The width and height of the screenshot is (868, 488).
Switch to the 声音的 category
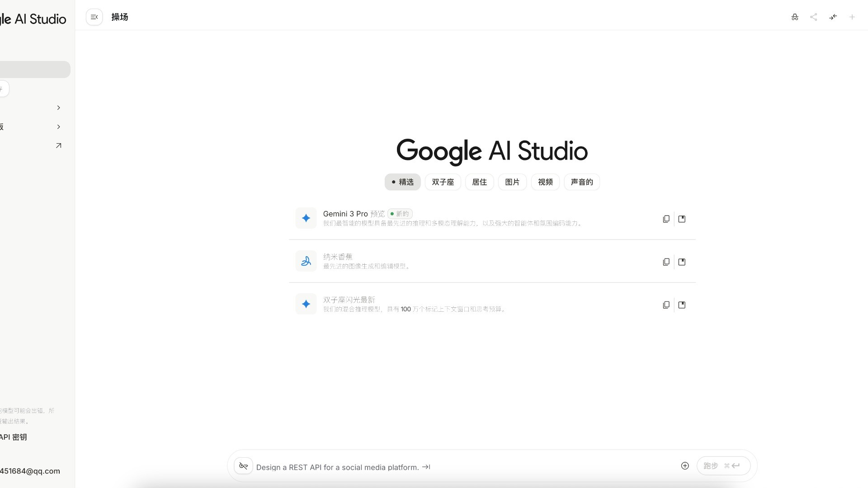tap(581, 182)
